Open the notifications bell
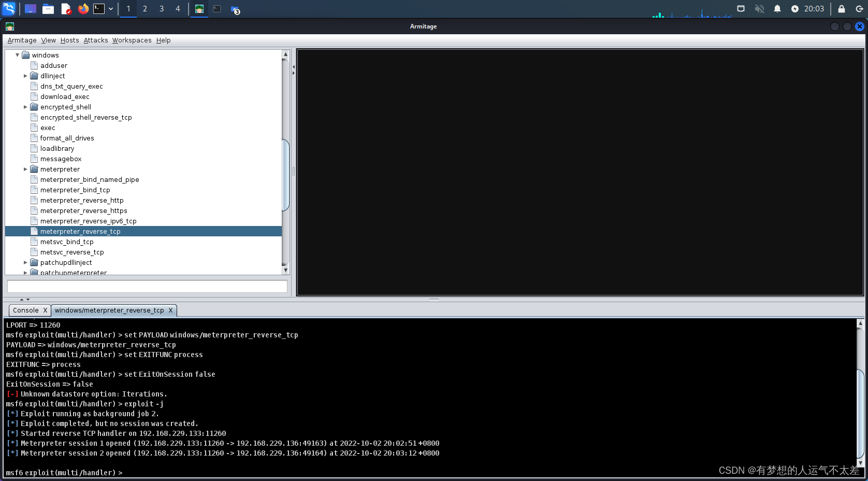 777,9
